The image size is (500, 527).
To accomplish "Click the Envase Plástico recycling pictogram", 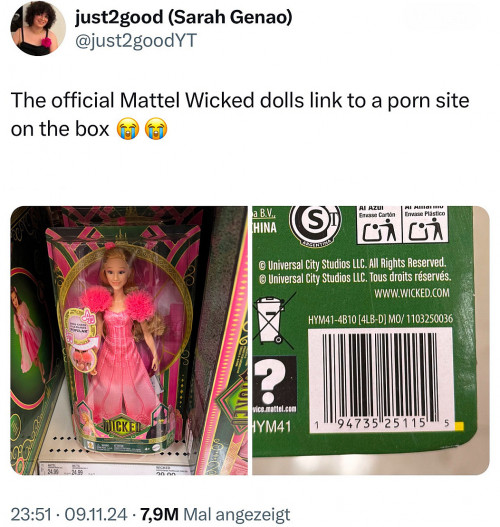I will [x=425, y=226].
